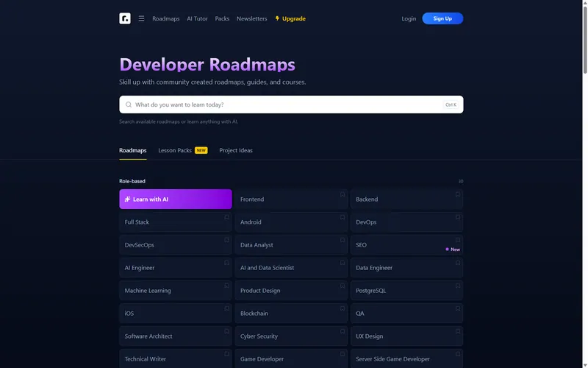Focus the 'What do you want to learn today?' search field
The image size is (588, 368).
[x=291, y=105]
